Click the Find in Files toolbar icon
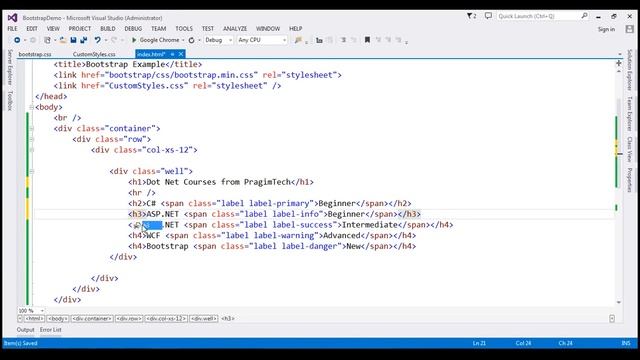This screenshot has width=640, height=360. coord(298,40)
